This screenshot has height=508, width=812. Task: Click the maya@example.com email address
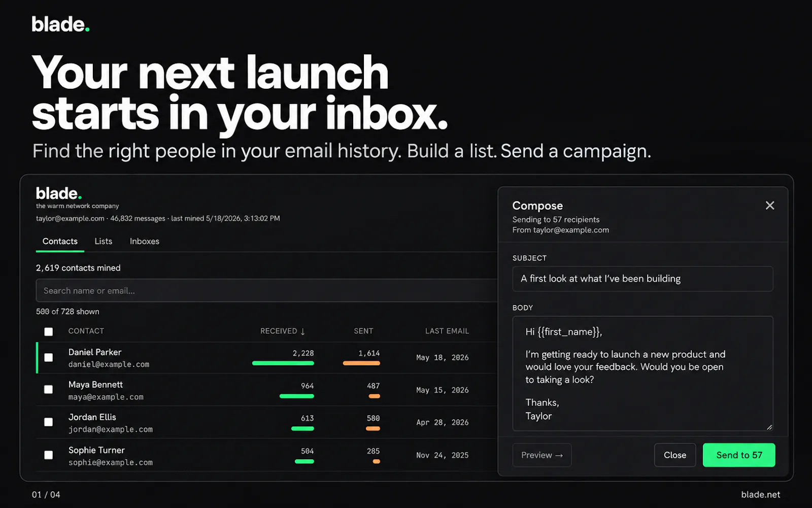click(x=106, y=397)
